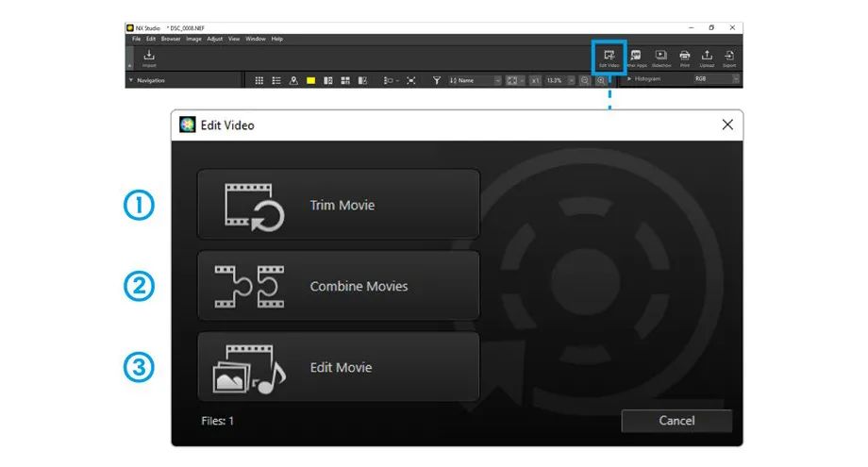Choose the Trim Movie option
The width and height of the screenshot is (868, 467).
pyautogui.click(x=338, y=205)
